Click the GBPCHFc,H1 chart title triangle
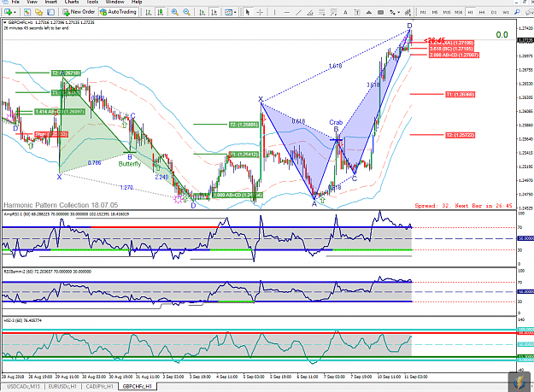 [5, 22]
